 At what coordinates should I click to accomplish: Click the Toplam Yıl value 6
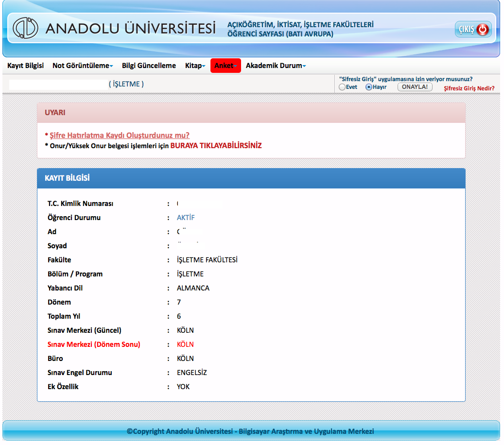coord(179,316)
